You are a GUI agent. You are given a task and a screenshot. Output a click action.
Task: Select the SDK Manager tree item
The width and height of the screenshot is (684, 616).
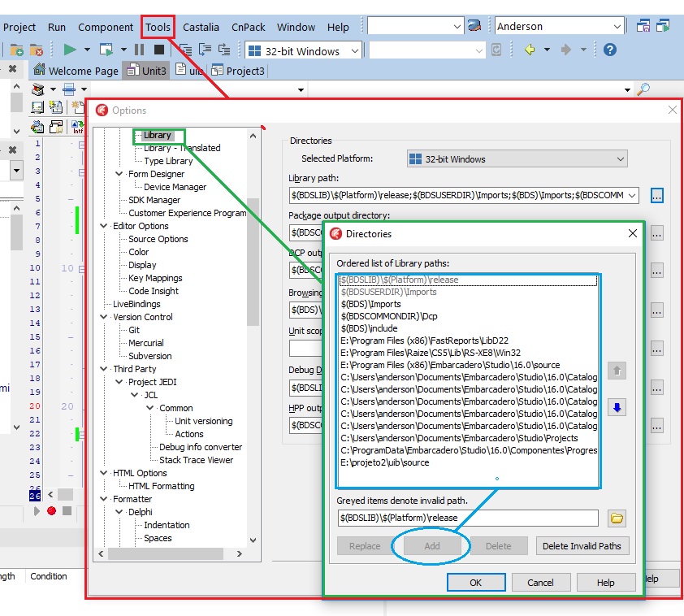click(154, 200)
